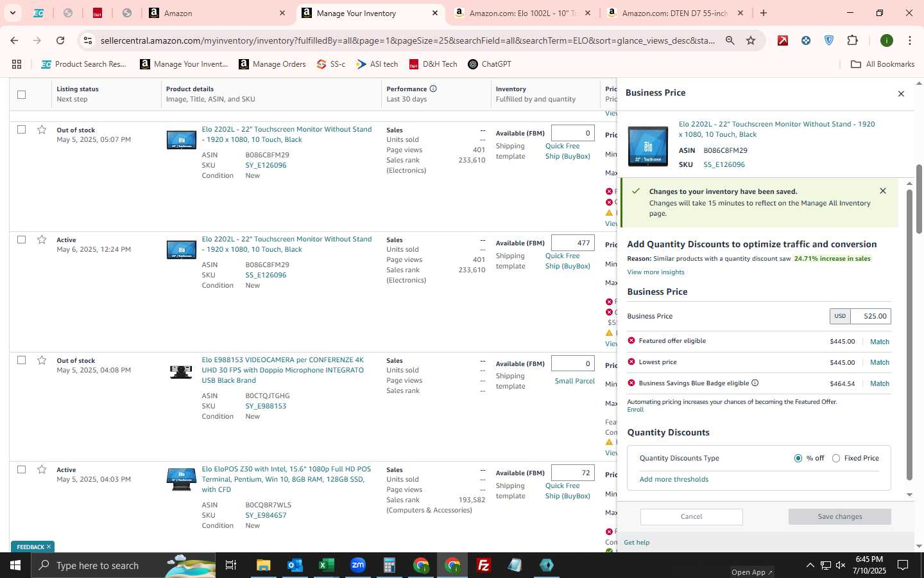The image size is (924, 578).
Task: Select all listings with header checkbox
Action: point(21,94)
